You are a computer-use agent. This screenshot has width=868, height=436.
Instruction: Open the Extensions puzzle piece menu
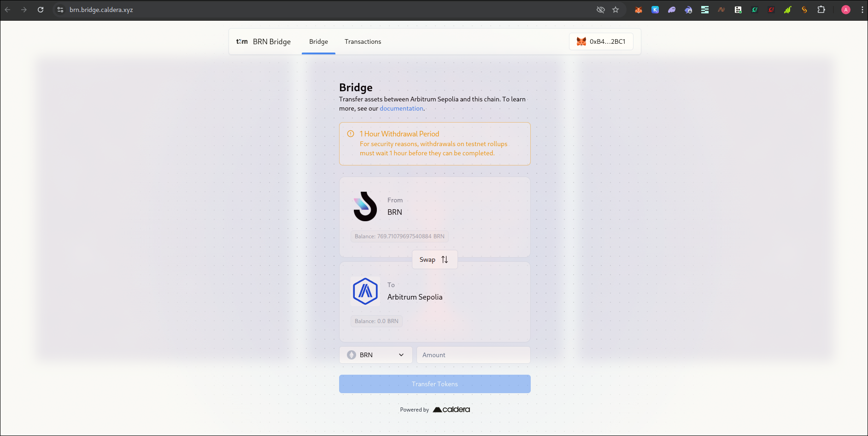click(x=821, y=10)
